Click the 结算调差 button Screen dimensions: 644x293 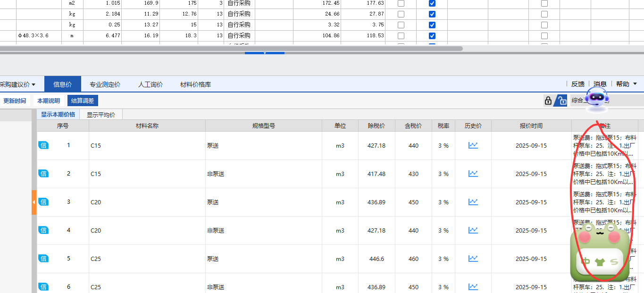point(83,100)
